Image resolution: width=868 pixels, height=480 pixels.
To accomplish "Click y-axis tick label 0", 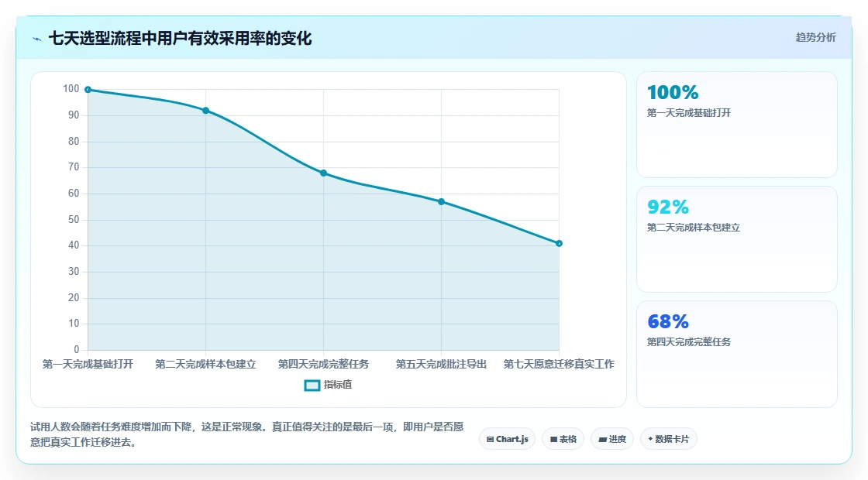I will (x=77, y=349).
